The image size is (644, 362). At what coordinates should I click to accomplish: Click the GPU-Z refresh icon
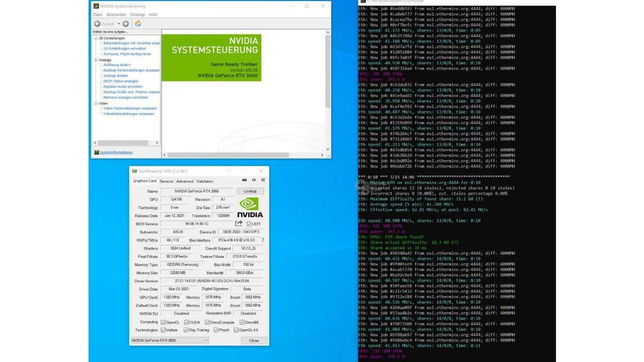pos(253,181)
